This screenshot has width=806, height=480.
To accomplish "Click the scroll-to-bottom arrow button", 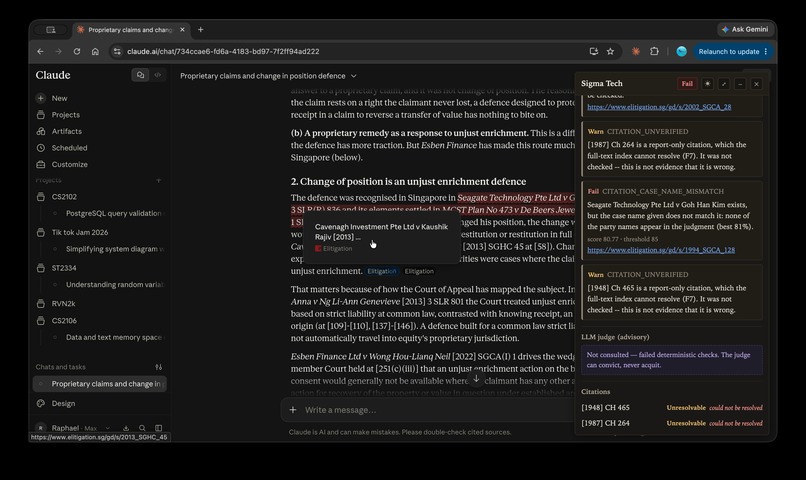I will tap(476, 378).
